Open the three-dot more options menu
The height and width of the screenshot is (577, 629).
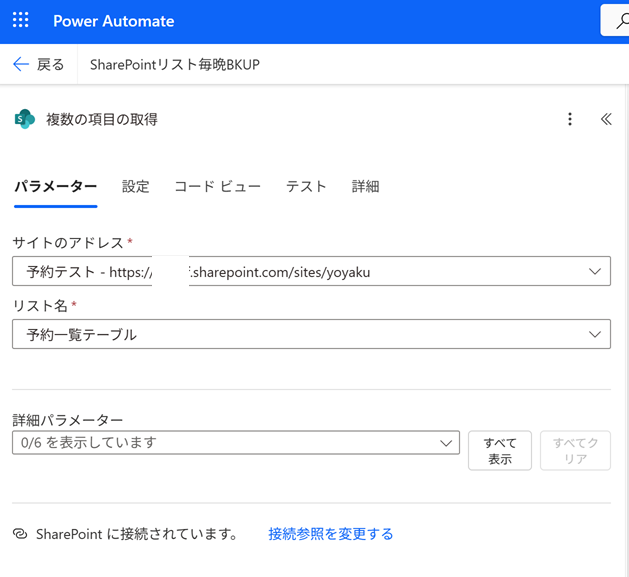coord(570,119)
